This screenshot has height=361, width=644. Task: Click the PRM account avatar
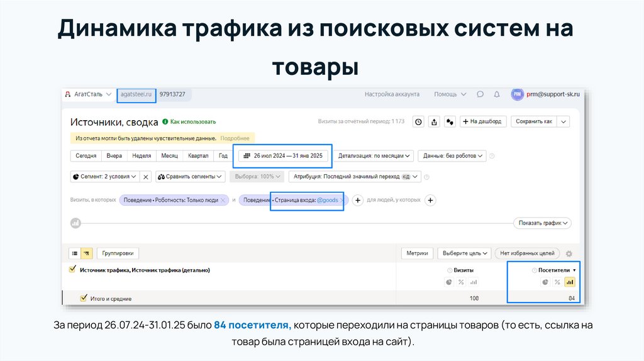(x=517, y=94)
